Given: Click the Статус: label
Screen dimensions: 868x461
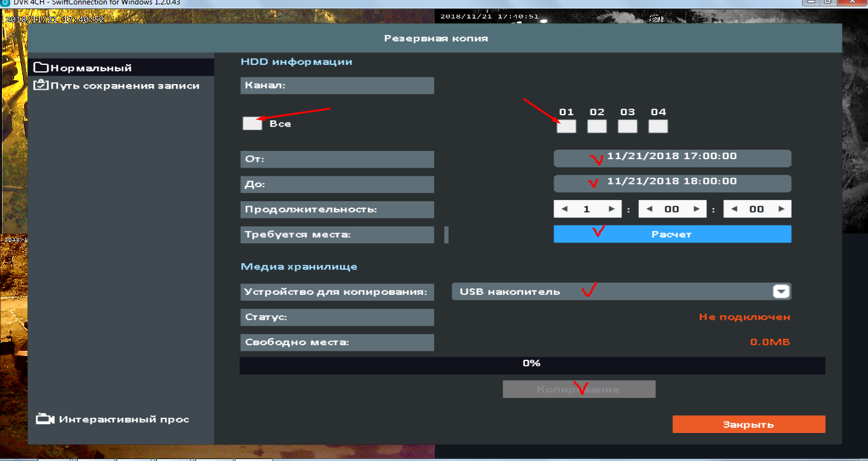Looking at the screenshot, I should (337, 317).
